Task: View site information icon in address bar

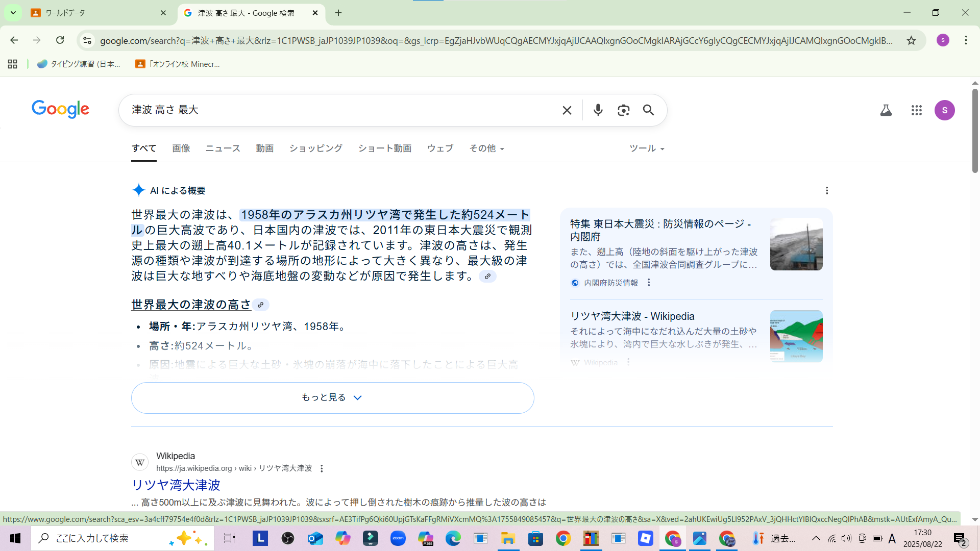Action: 87,40
